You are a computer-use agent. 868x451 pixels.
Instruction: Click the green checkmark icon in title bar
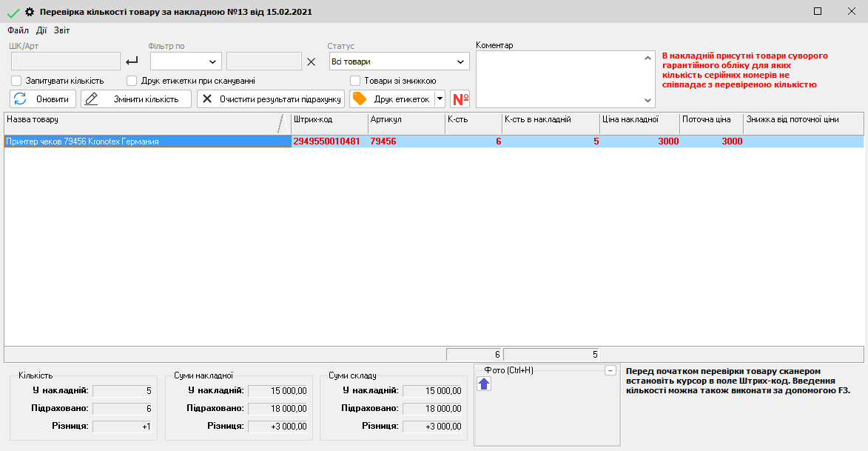13,13
